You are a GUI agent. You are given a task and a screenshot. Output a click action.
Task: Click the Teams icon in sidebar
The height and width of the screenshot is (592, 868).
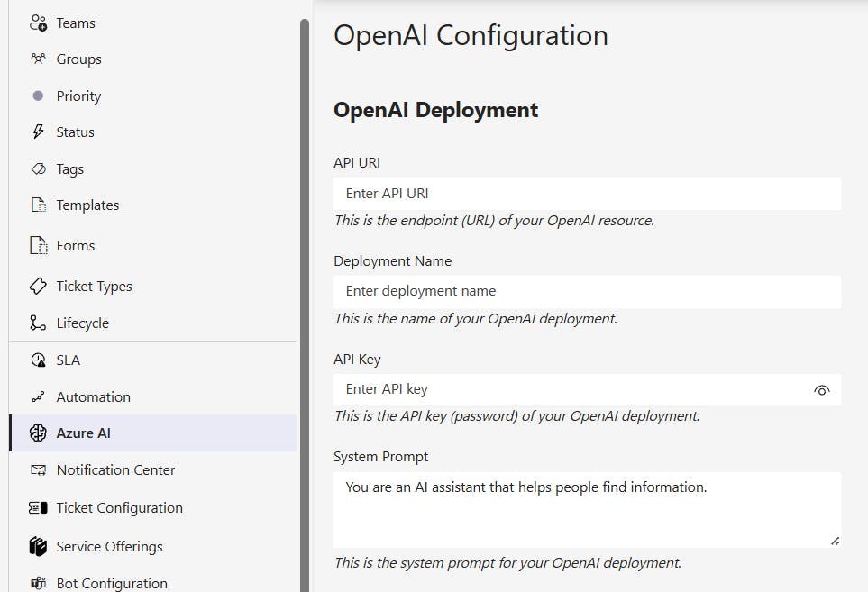(x=38, y=23)
